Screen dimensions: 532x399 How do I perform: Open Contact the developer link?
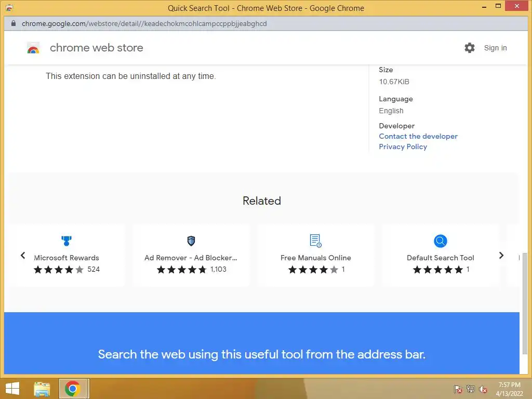pyautogui.click(x=418, y=136)
